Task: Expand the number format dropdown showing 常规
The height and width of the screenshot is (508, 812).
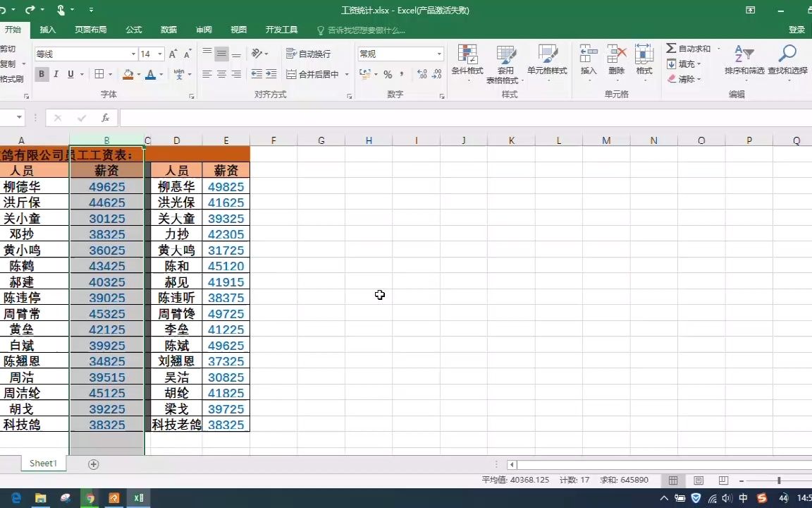Action: pos(438,53)
